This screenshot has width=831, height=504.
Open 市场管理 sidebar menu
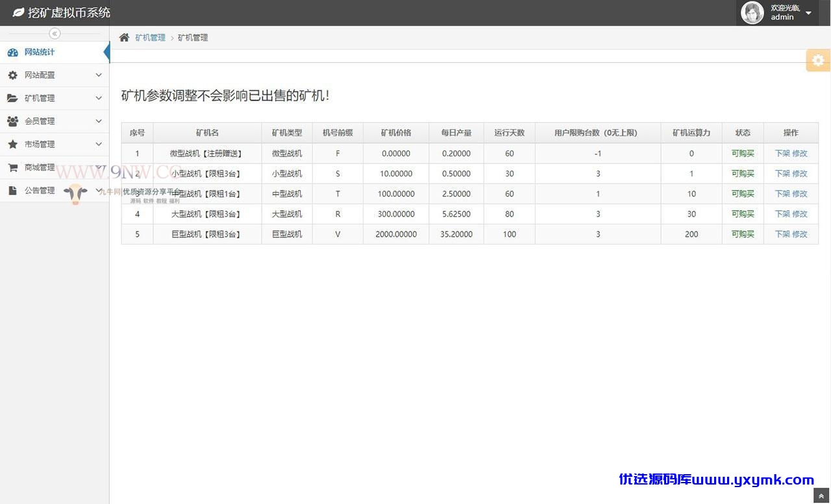coord(55,144)
